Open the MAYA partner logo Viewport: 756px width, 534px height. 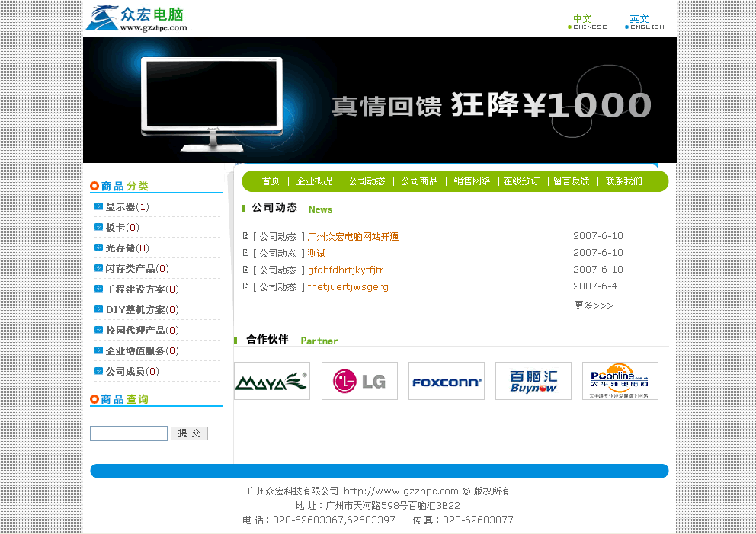271,381
